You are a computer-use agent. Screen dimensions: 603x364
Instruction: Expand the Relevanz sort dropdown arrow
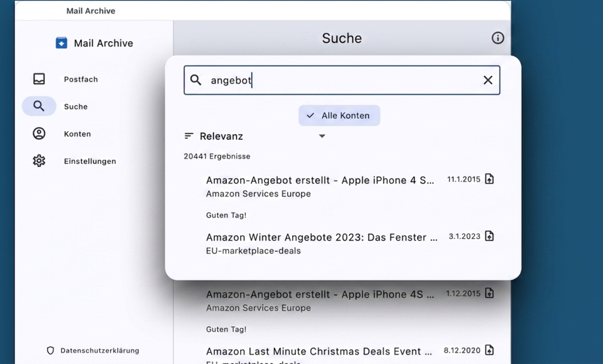(322, 136)
